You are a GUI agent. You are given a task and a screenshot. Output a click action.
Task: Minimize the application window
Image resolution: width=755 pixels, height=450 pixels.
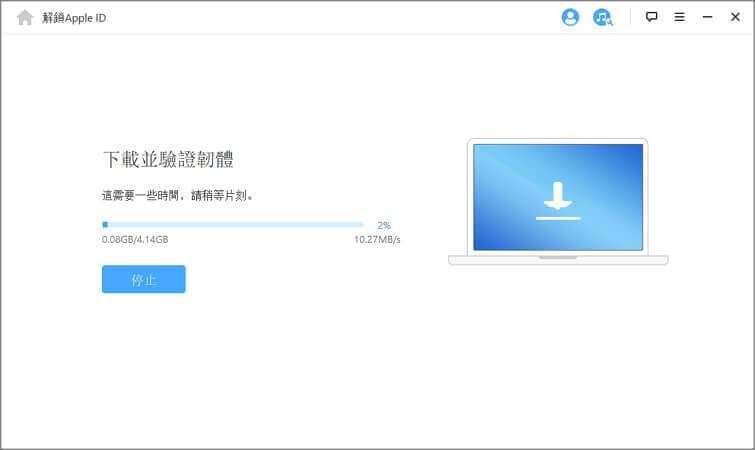[x=707, y=17]
